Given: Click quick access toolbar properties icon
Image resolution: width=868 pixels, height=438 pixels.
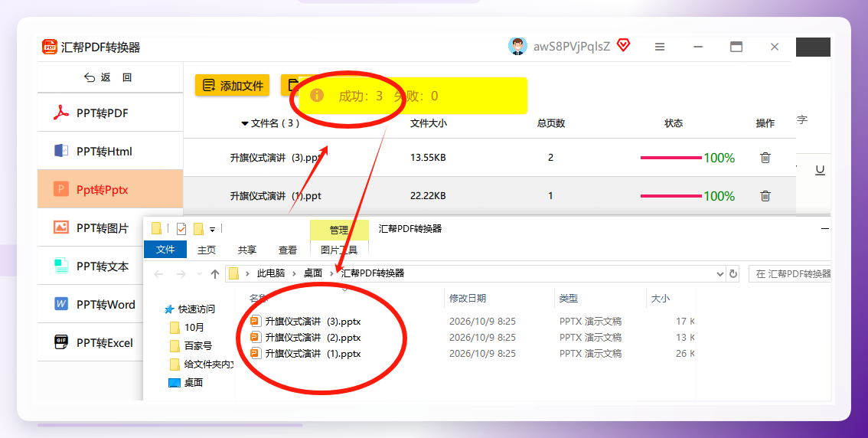Looking at the screenshot, I should (181, 229).
